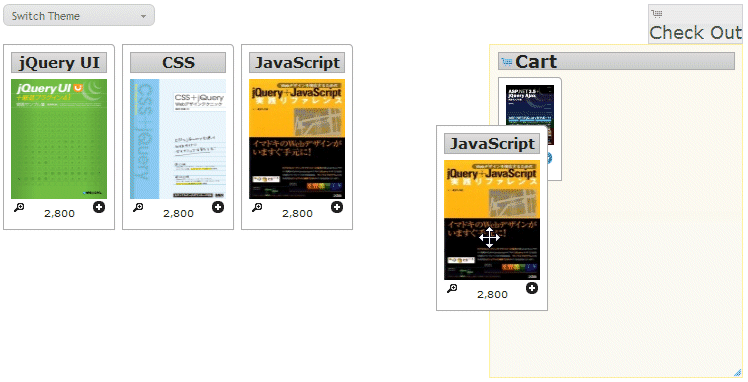Click the plus icon on the dragged JavaScript card
748x382 pixels.
(532, 288)
